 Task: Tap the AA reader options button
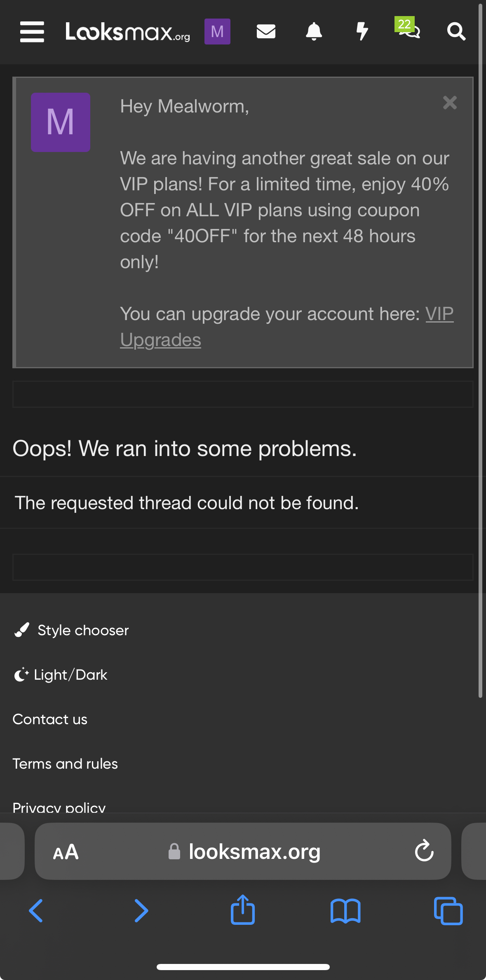coord(66,852)
